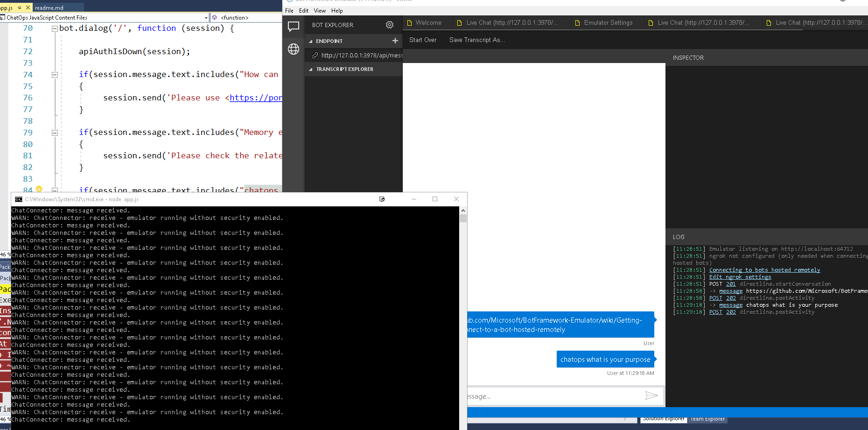This screenshot has width=868, height=430.
Task: Open the View menu in the emulator
Action: 320,10
